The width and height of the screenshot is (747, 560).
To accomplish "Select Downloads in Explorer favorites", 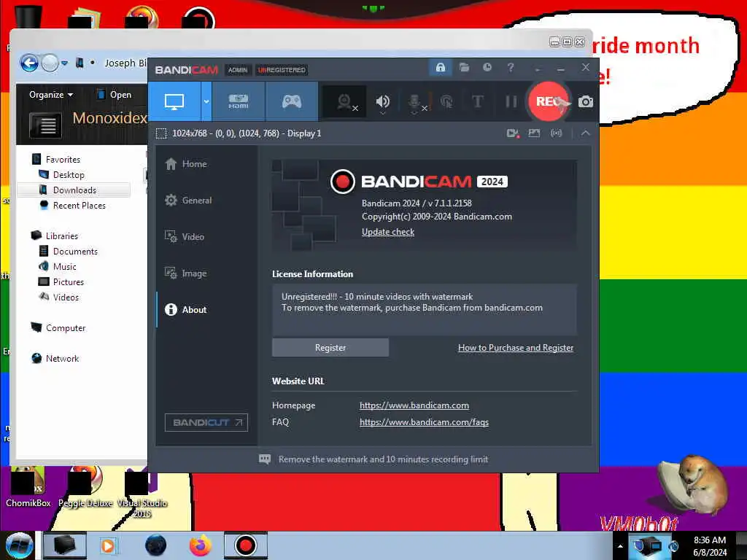I will click(x=74, y=190).
